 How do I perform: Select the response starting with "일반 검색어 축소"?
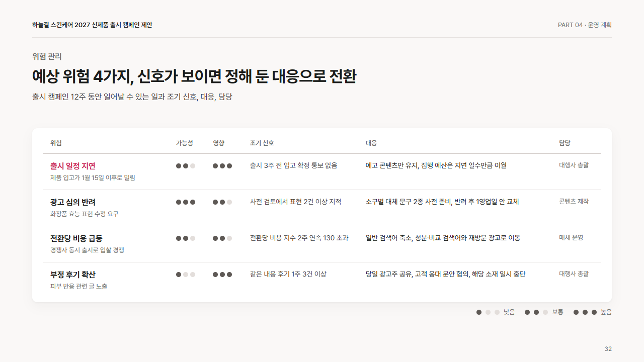(x=443, y=238)
